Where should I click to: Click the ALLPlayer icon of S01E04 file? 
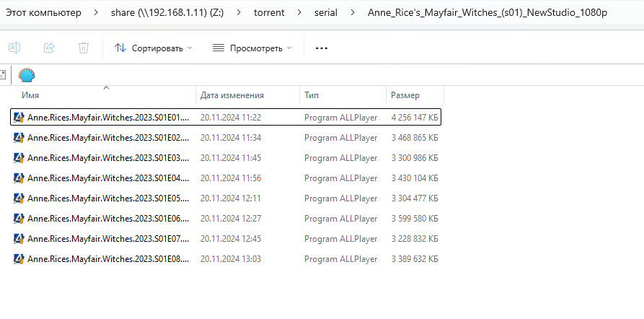coord(19,178)
